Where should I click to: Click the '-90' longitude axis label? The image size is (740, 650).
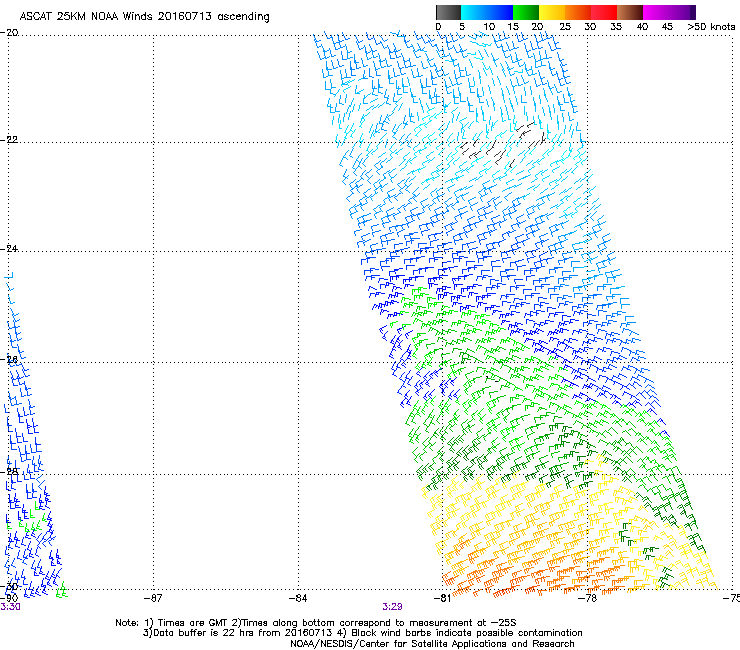(9, 598)
